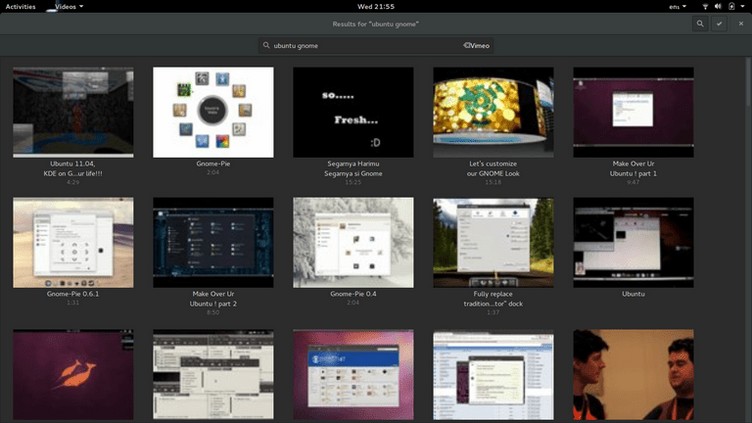Open the thumbnail showing two men talking
The width and height of the screenshot is (752, 423).
633,375
